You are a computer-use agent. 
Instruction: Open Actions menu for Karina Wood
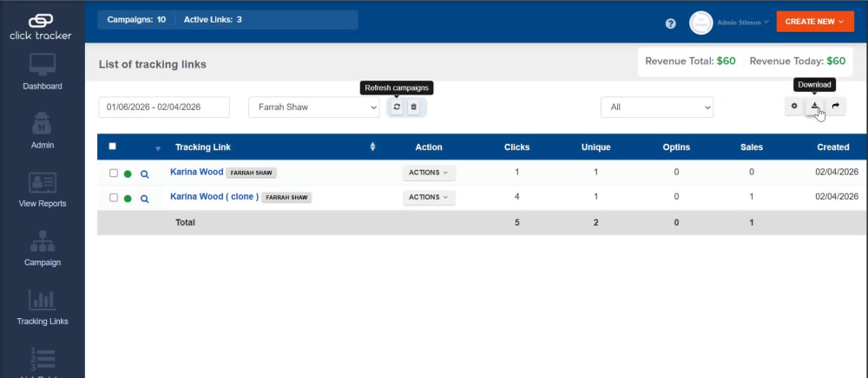coord(429,173)
